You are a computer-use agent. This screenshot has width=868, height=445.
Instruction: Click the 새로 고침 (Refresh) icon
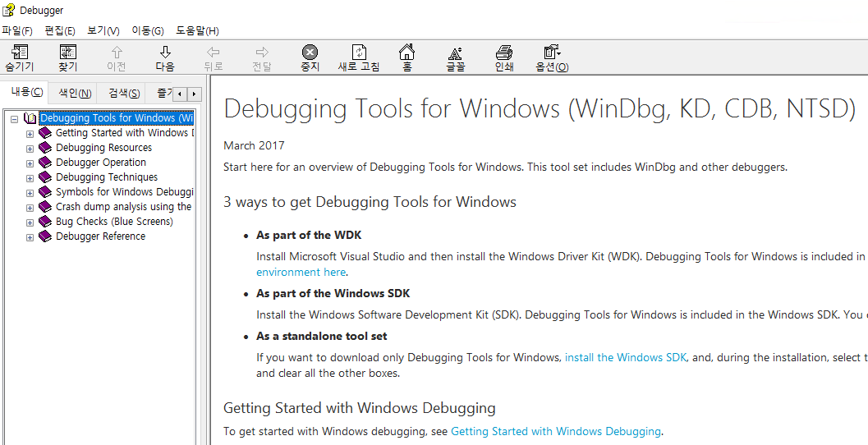pyautogui.click(x=359, y=53)
